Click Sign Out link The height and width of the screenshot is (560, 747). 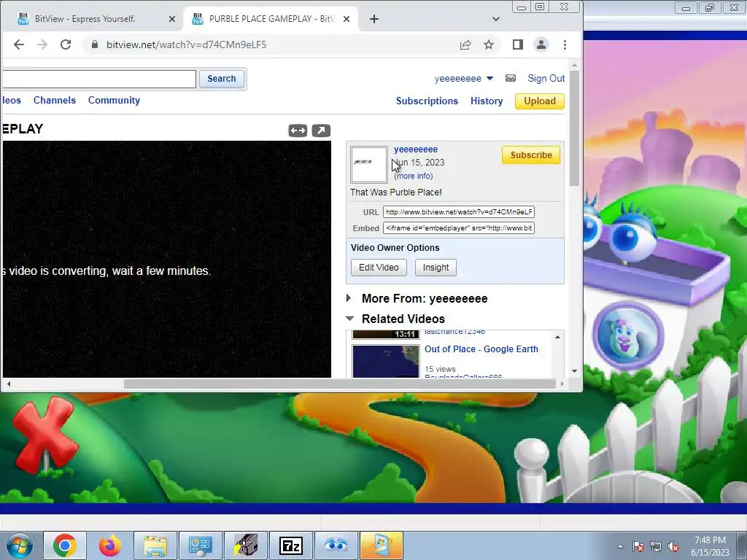[546, 78]
